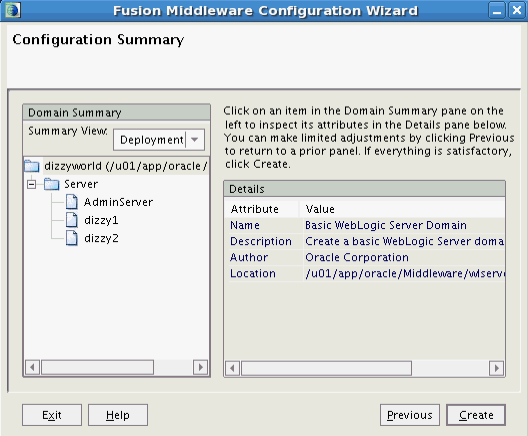
Task: Click the Description attribute cell
Action: coord(264,241)
